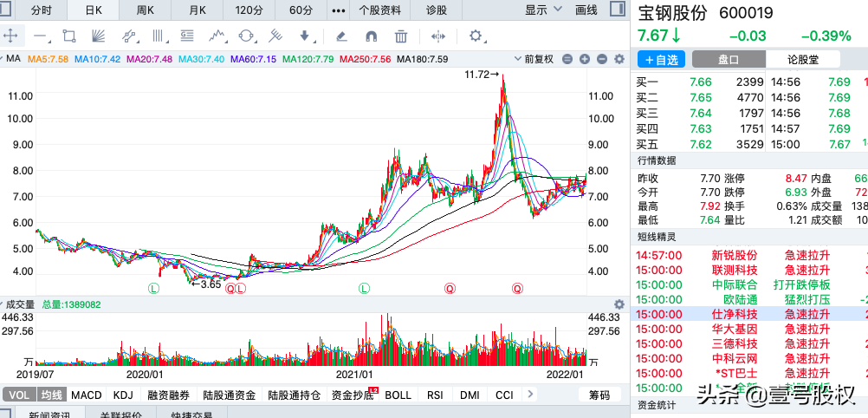The width and height of the screenshot is (868, 418).
Task: Select the CCI indicator
Action: click(504, 395)
